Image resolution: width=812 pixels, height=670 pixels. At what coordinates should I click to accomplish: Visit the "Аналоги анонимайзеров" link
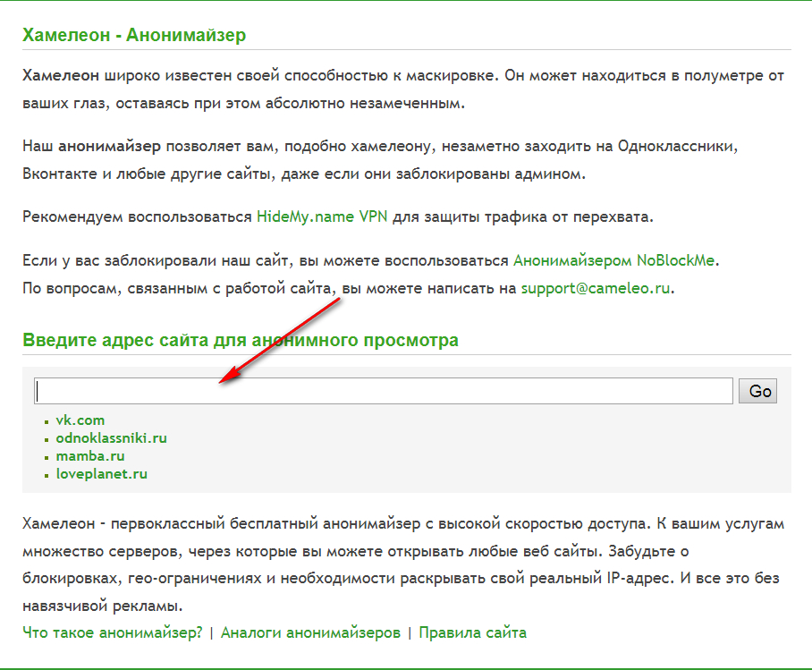tap(310, 632)
